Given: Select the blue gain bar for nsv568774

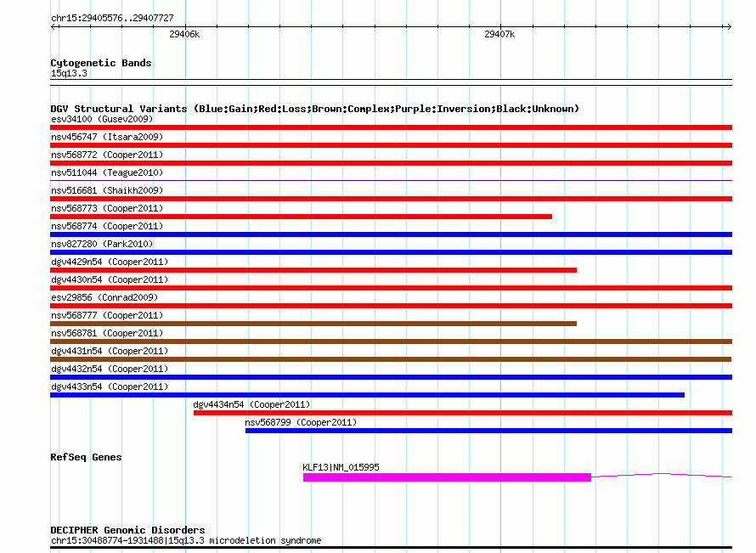Looking at the screenshot, I should (x=391, y=234).
